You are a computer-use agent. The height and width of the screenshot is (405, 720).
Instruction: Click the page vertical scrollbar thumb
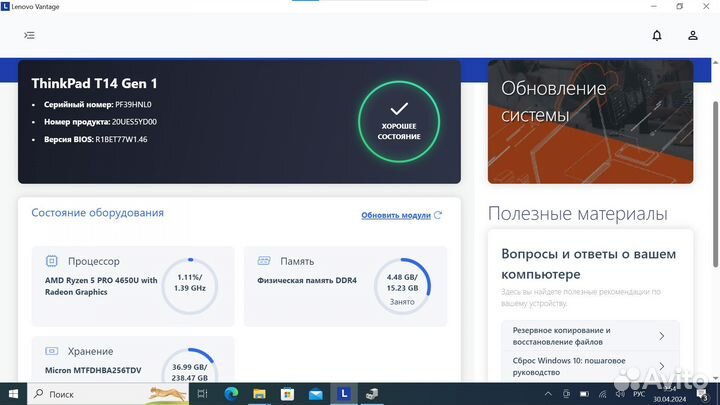point(715,184)
